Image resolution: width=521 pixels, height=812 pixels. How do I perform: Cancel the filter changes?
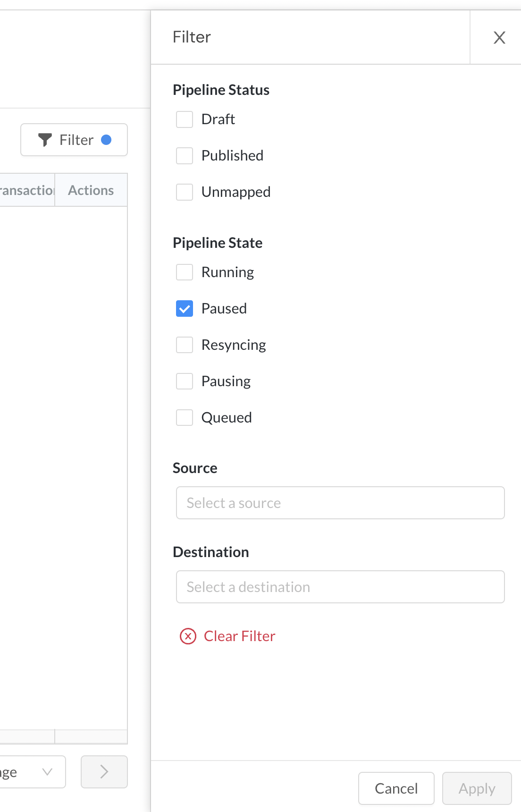(396, 788)
